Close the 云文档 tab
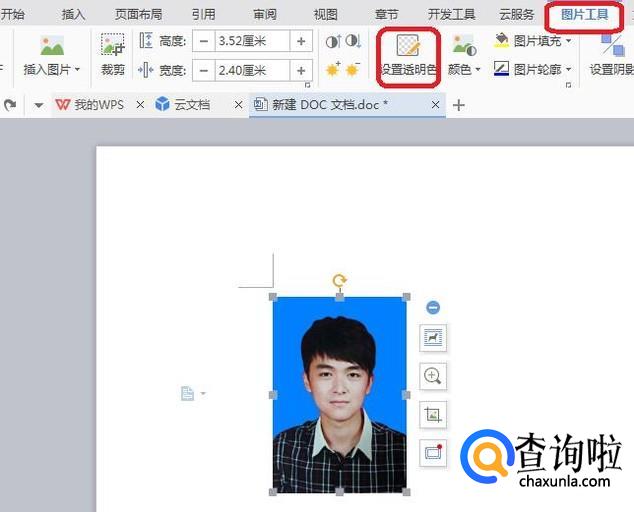The height and width of the screenshot is (512, 634). point(239,105)
